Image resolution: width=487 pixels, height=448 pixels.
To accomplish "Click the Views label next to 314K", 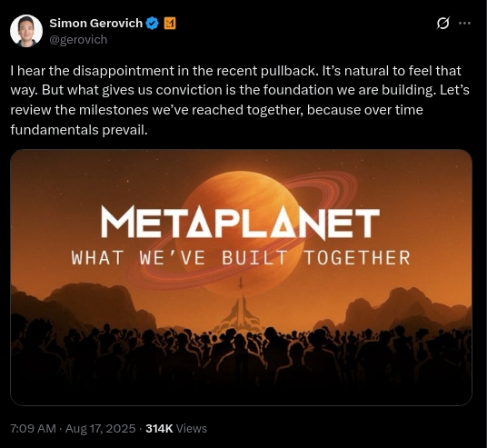I will click(192, 428).
